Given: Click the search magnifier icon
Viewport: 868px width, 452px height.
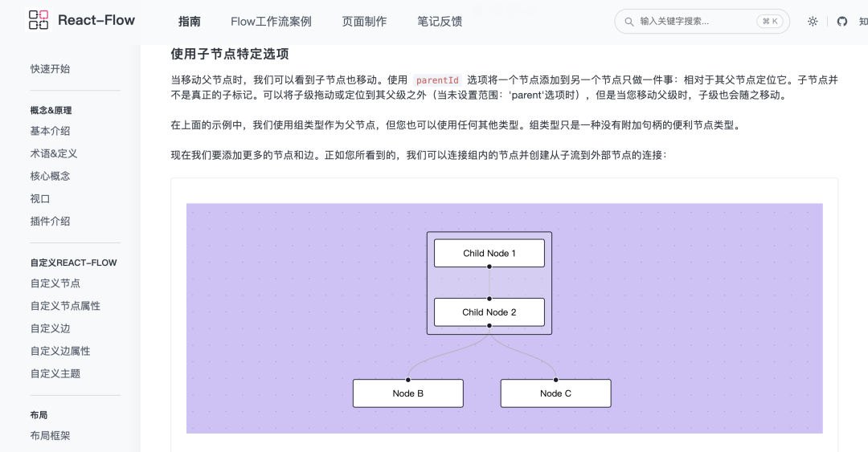Looking at the screenshot, I should [628, 22].
